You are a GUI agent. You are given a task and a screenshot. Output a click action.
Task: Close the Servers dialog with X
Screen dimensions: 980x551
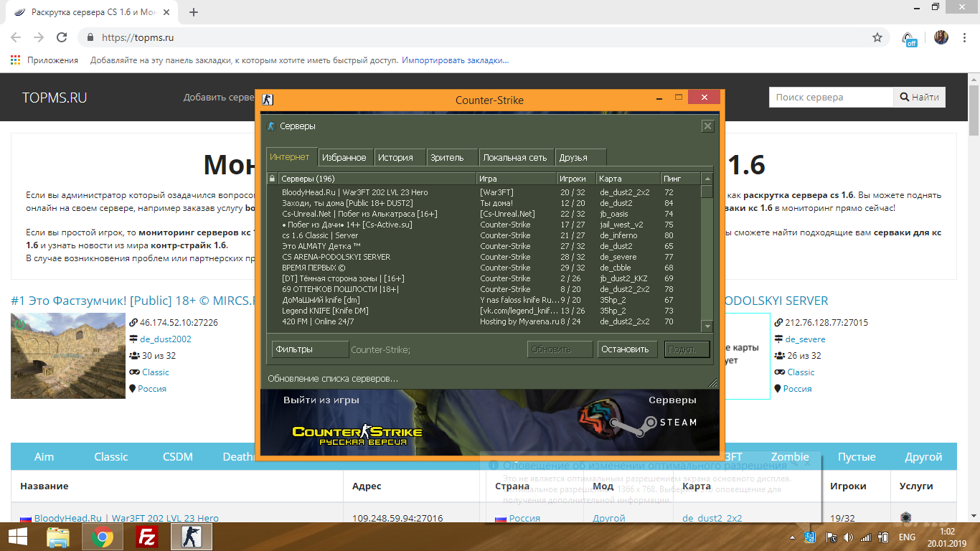pos(707,126)
